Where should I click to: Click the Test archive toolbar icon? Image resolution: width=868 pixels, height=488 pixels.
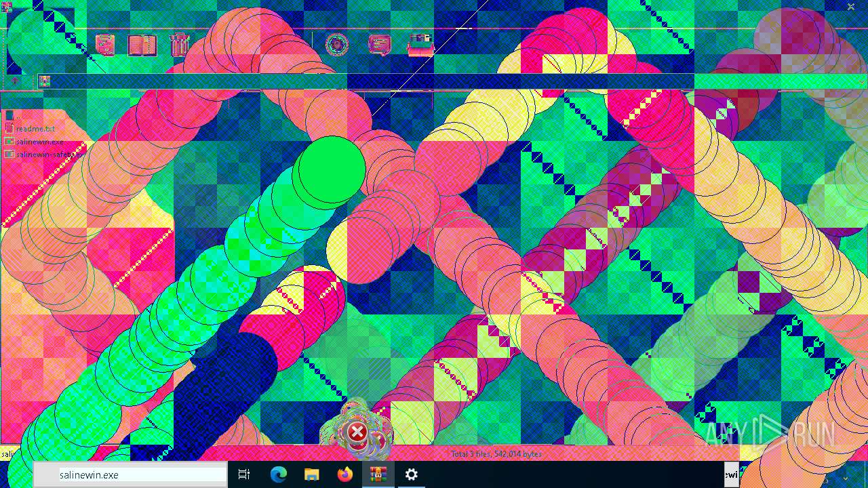[x=105, y=45]
